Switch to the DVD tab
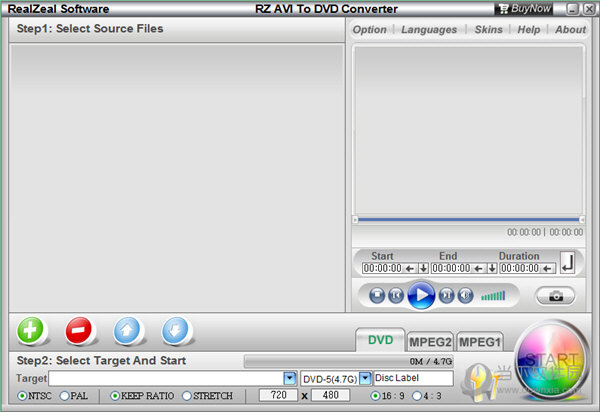This screenshot has width=600, height=412. (380, 340)
